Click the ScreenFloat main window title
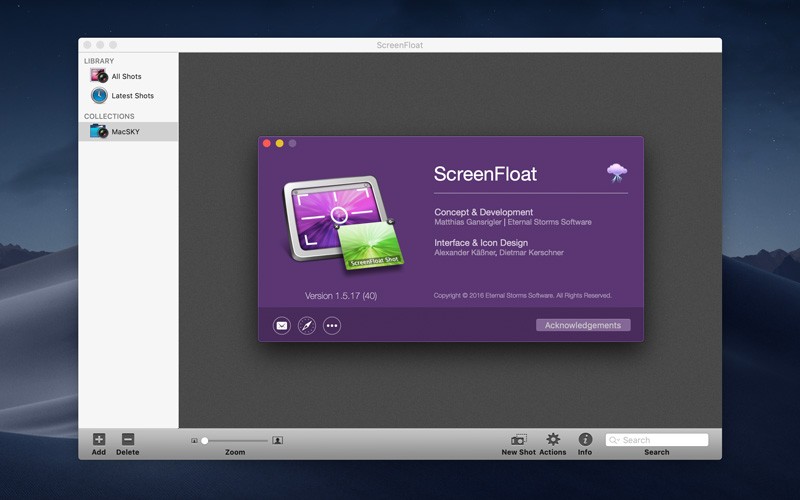Image resolution: width=800 pixels, height=500 pixels. pos(400,45)
